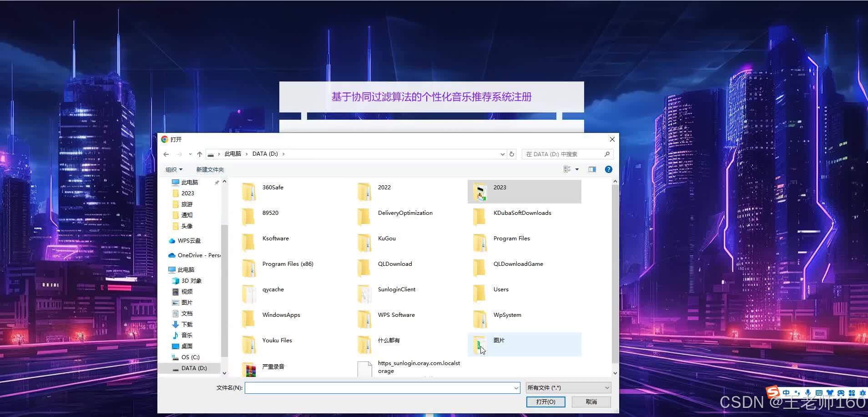Viewport: 868px width, 417px height.
Task: Select the 严重录音 archive file
Action: (294, 368)
